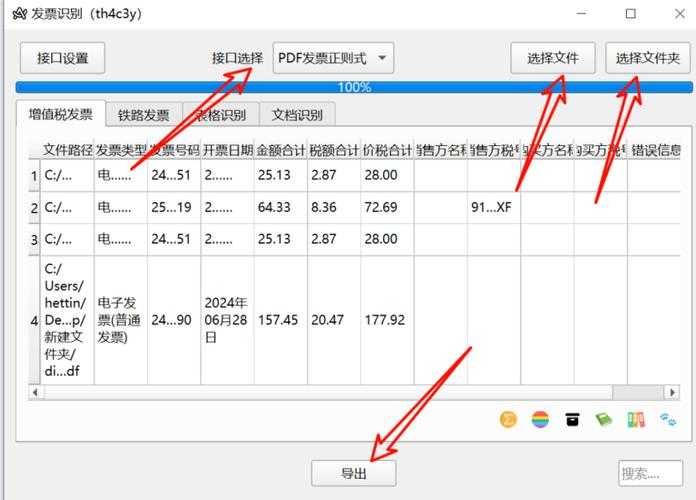The image size is (696, 500).
Task: Click the 接口选择 label
Action: 237,58
